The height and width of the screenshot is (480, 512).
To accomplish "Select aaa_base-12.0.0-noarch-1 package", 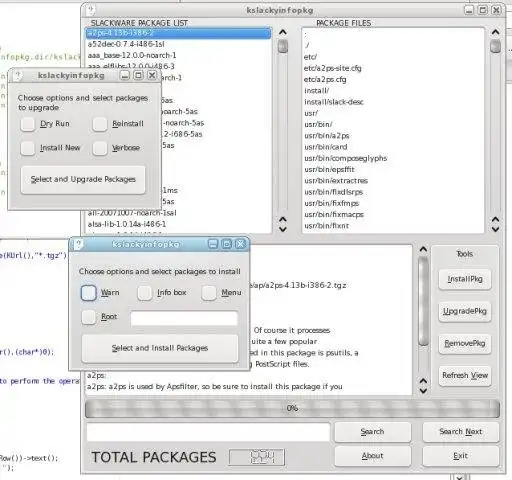I will (132, 55).
